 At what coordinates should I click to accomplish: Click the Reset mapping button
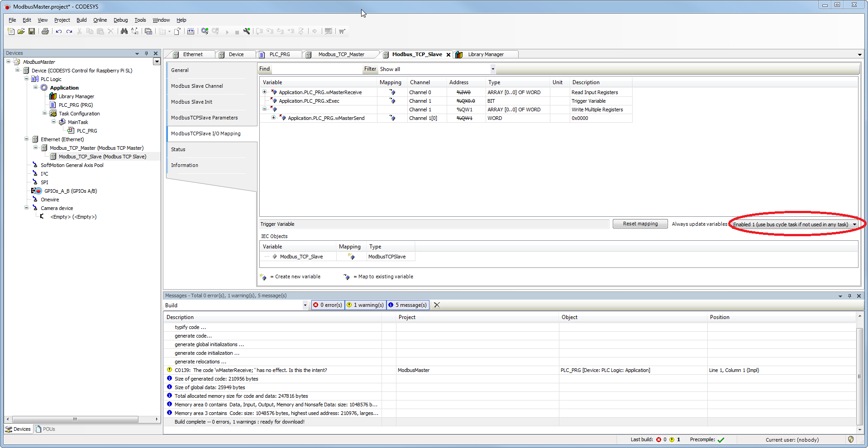click(x=640, y=224)
